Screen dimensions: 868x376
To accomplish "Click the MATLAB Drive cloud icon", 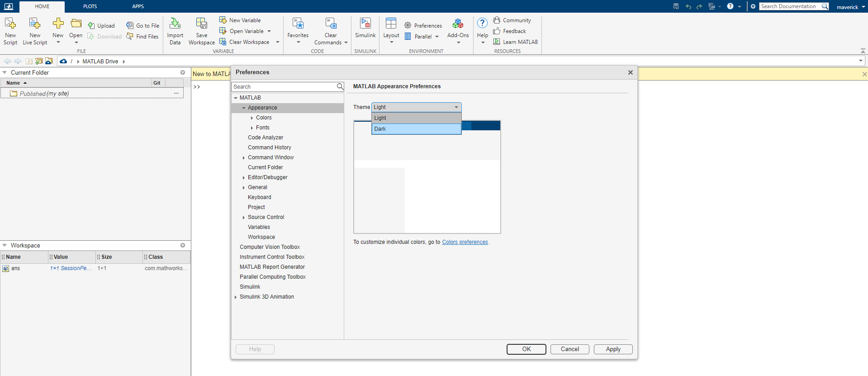I will click(x=63, y=61).
